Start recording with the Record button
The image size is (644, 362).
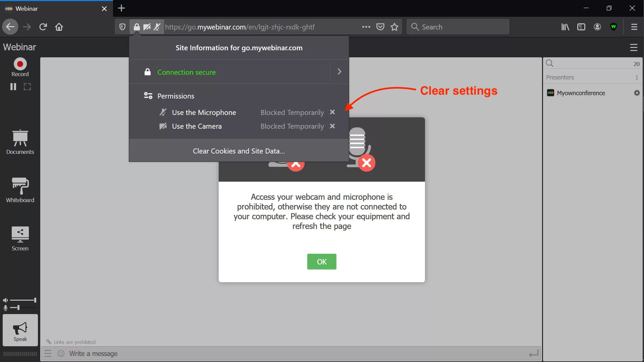coord(20,64)
